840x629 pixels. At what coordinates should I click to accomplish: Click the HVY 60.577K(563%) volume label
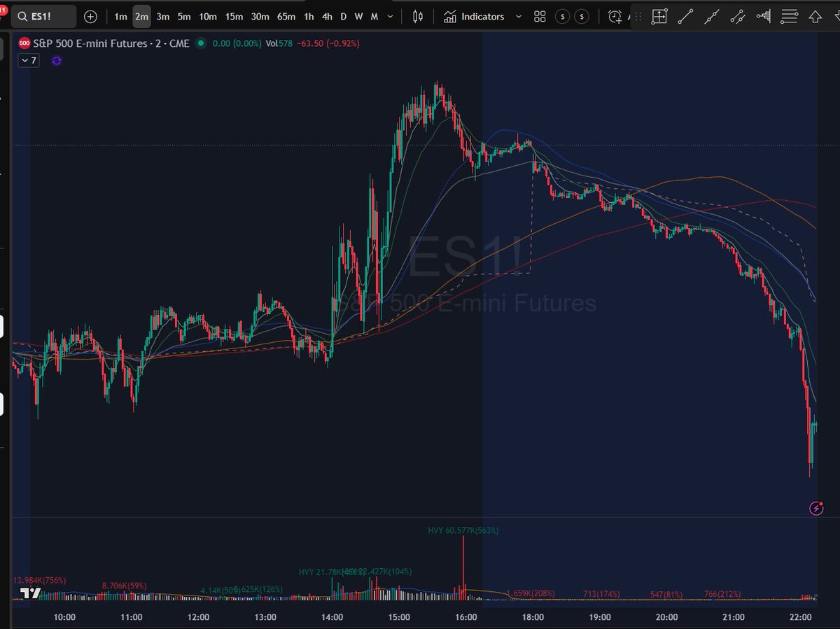pyautogui.click(x=463, y=531)
